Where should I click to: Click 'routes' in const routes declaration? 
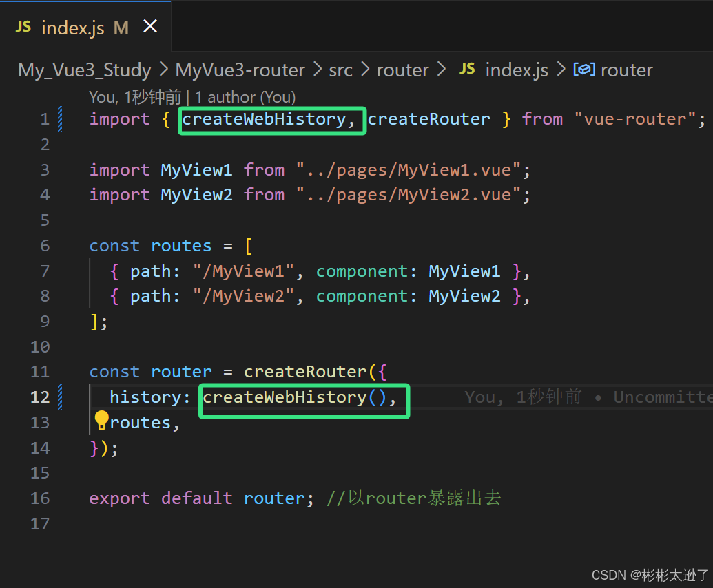(181, 246)
